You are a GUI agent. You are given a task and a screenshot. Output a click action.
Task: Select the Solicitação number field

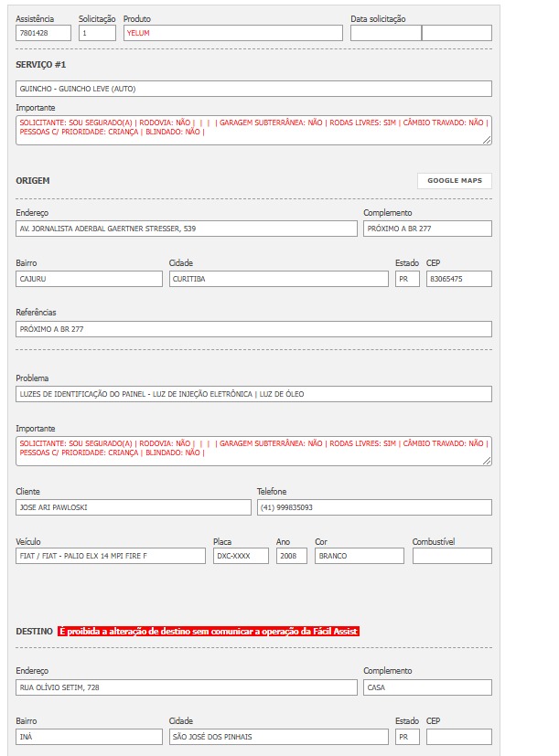point(97,33)
